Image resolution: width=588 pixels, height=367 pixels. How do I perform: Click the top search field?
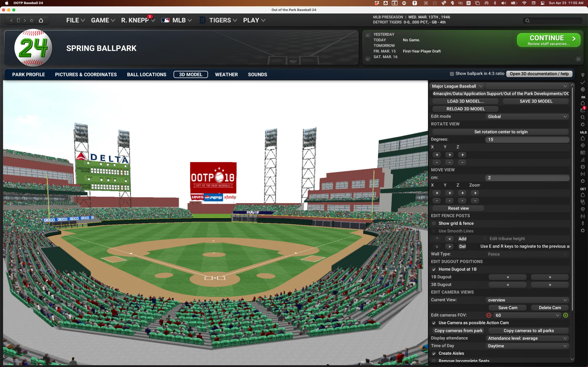[x=553, y=21]
